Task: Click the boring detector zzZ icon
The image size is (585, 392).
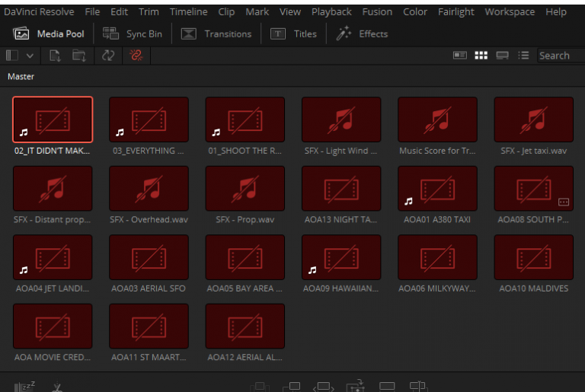Action: (24, 387)
